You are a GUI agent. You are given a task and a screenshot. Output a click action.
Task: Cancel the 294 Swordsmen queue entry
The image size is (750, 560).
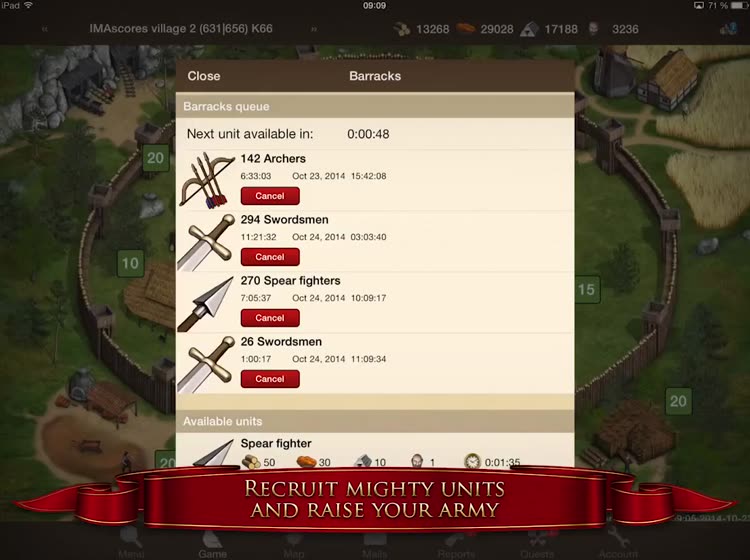coord(270,257)
